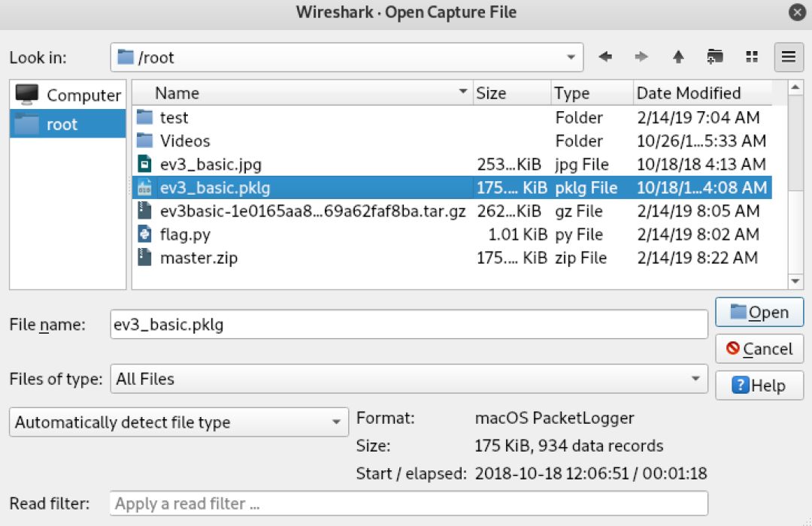
Task: Click the Help button
Action: point(759,385)
